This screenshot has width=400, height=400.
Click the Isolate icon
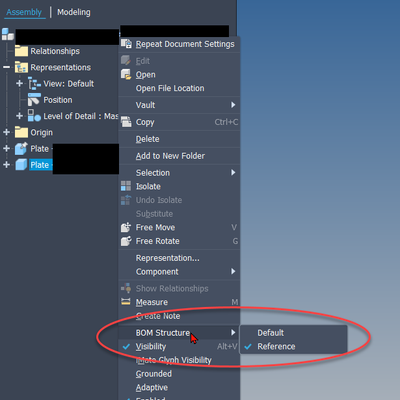pos(126,186)
